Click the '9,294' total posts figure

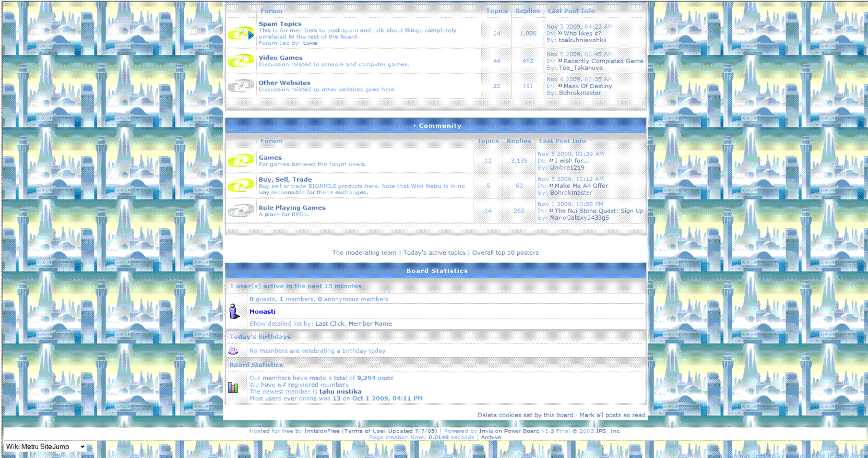coord(366,378)
